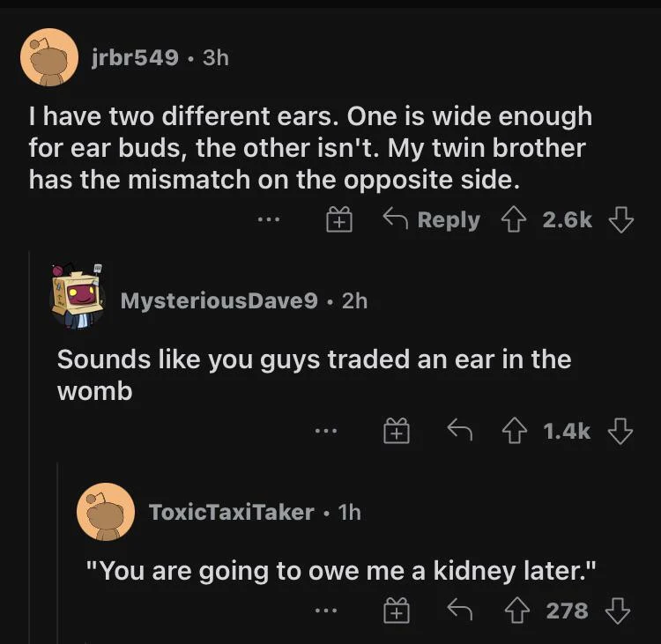This screenshot has width=661, height=644.
Task: Reply arrow on MysteriousDave9's comment
Action: (459, 431)
